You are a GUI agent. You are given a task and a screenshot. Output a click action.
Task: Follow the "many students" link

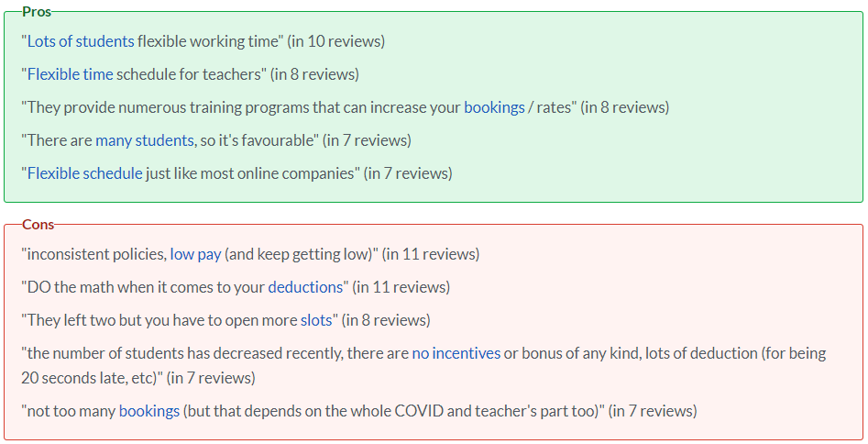point(144,140)
